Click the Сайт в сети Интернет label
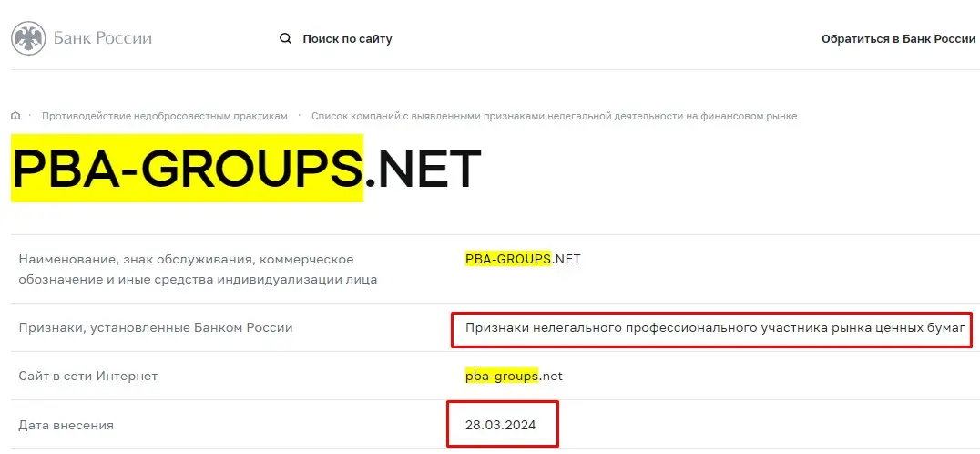The width and height of the screenshot is (980, 454). pyautogui.click(x=88, y=376)
